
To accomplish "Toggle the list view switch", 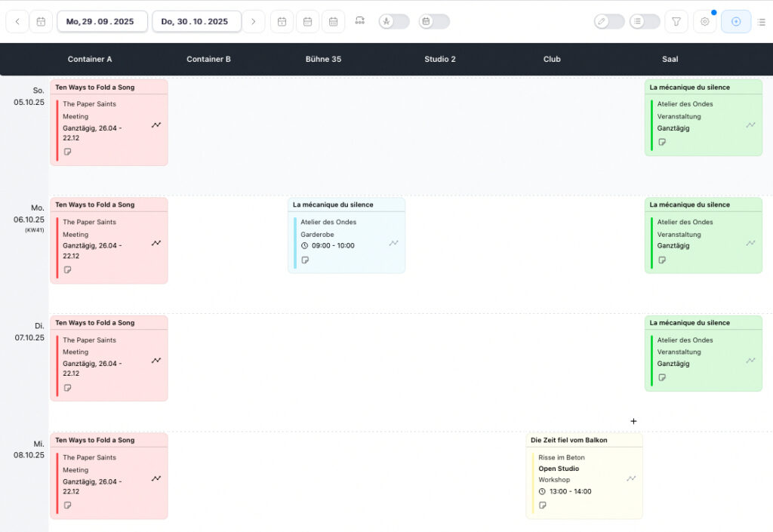I will [645, 22].
